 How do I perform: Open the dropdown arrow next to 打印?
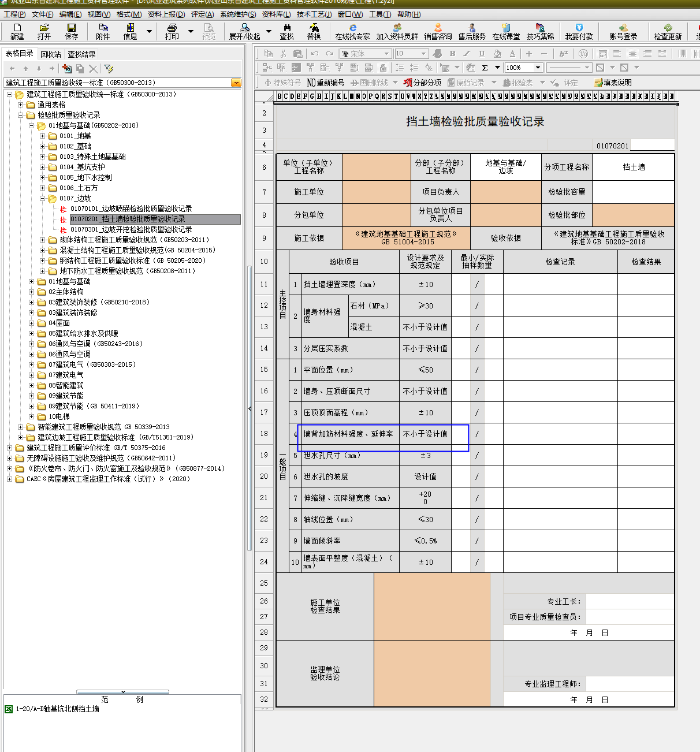[191, 32]
